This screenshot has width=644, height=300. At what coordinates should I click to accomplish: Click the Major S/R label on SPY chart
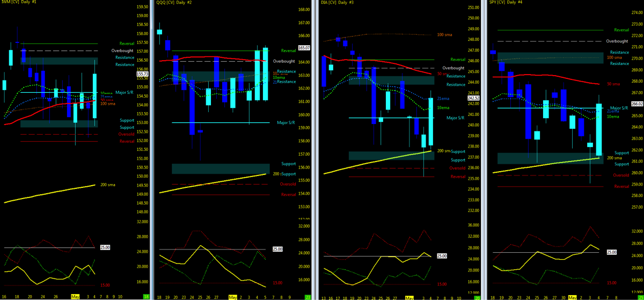click(619, 108)
